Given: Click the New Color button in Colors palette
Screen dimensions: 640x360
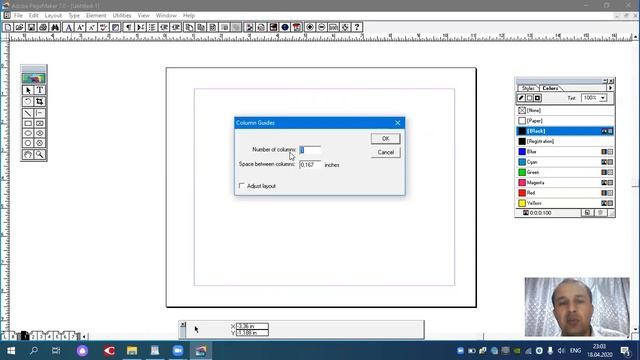Looking at the screenshot, I should [587, 213].
